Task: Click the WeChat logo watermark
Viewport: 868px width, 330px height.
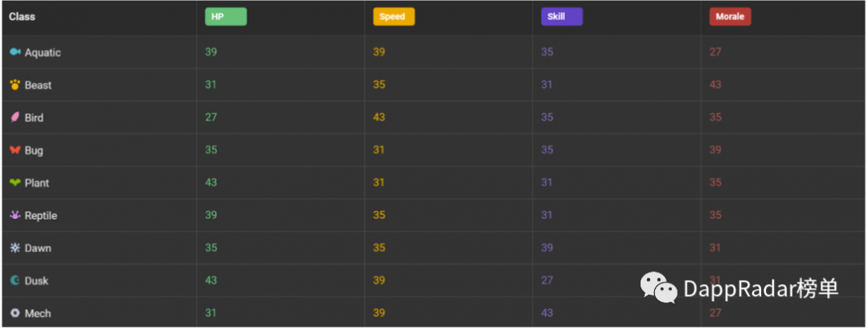Action: pyautogui.click(x=659, y=288)
